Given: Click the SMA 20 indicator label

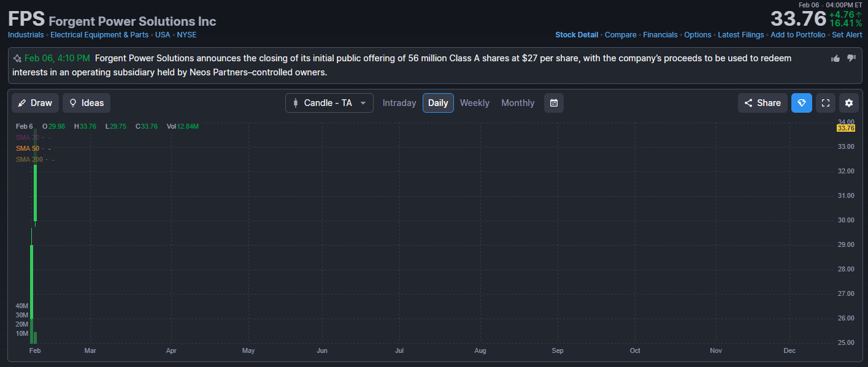Looking at the screenshot, I should (x=27, y=137).
